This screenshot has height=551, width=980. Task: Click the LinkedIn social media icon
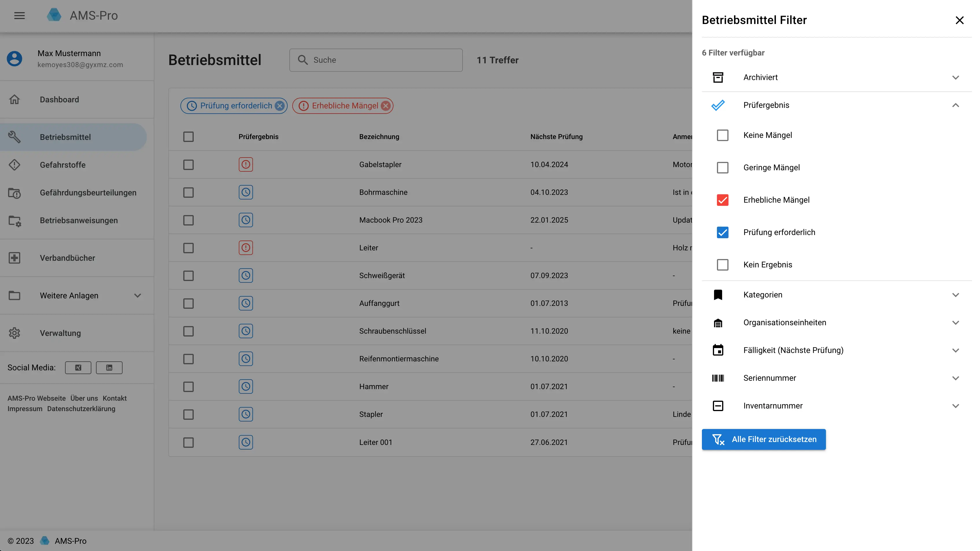(x=109, y=368)
